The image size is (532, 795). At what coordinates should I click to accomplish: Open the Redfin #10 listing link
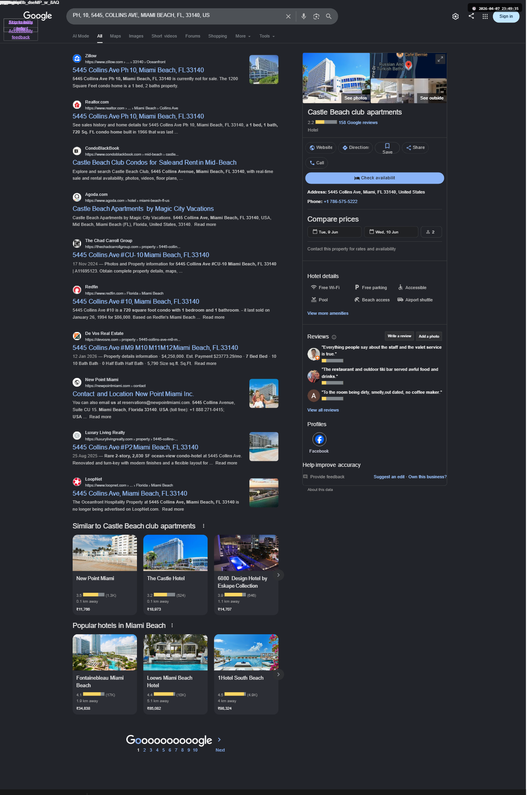point(136,302)
